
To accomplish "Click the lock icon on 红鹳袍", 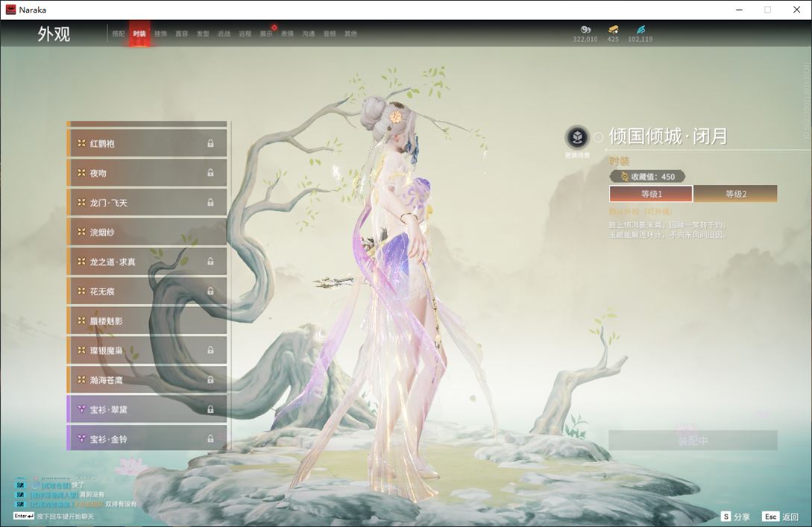I will click(x=211, y=143).
